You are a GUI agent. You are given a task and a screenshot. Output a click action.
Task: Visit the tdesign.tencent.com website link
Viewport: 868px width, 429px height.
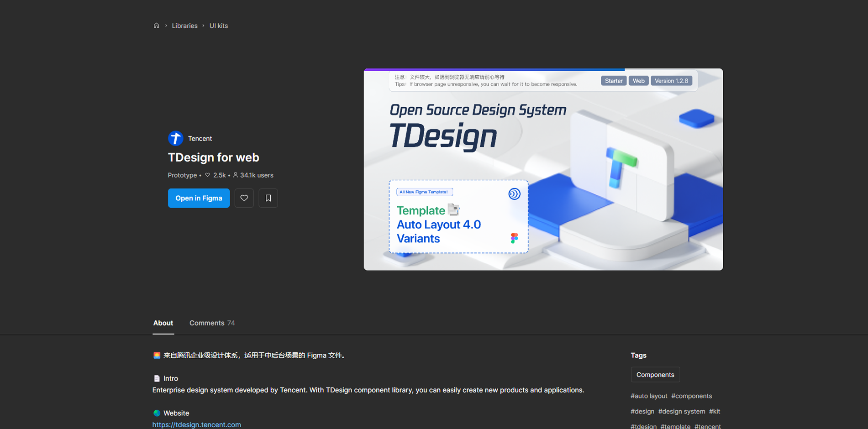(x=196, y=424)
